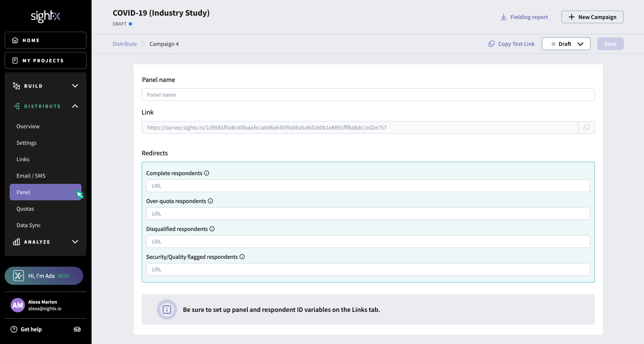Click the Get help link
The height and width of the screenshot is (344, 644).
pos(26,329)
